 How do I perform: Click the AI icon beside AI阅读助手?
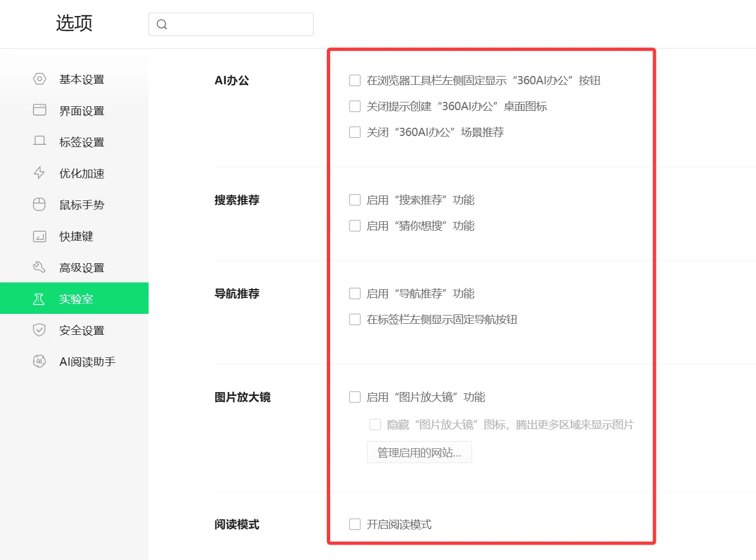(40, 361)
